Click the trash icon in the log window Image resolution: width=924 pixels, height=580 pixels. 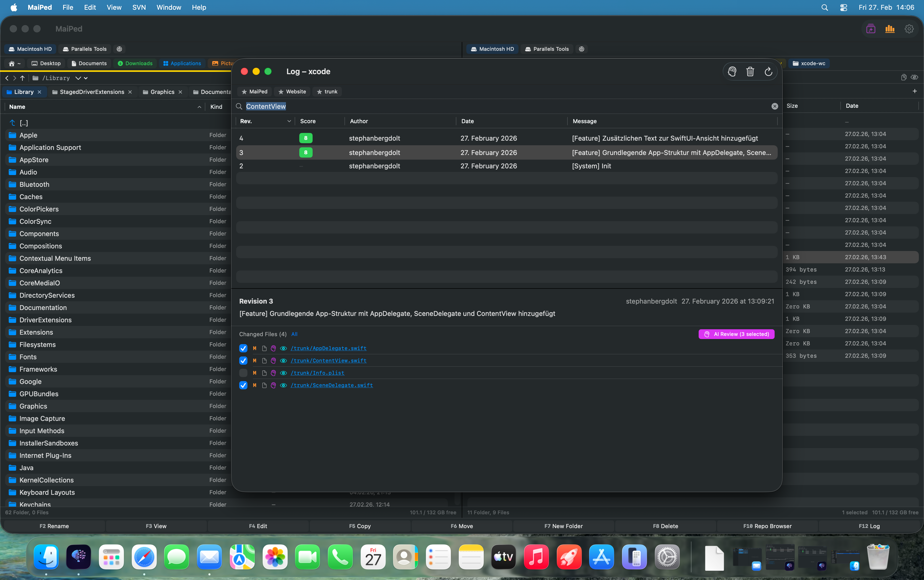(750, 71)
